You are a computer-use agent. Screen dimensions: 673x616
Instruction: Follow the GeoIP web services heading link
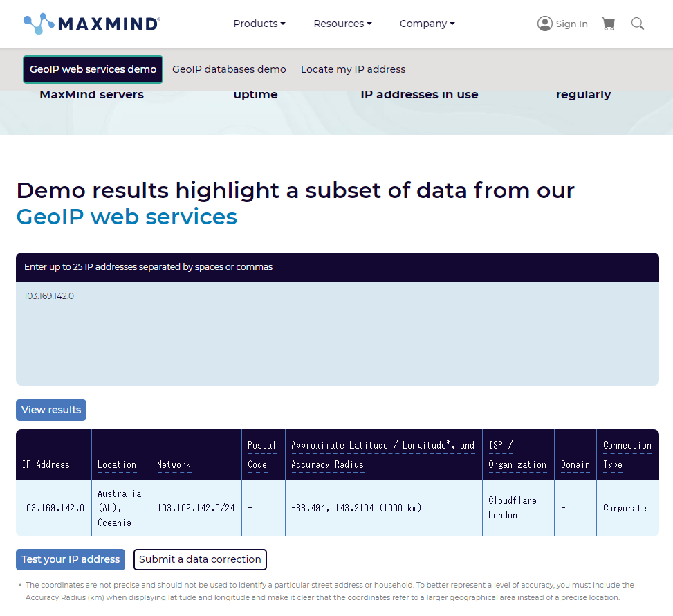click(127, 217)
